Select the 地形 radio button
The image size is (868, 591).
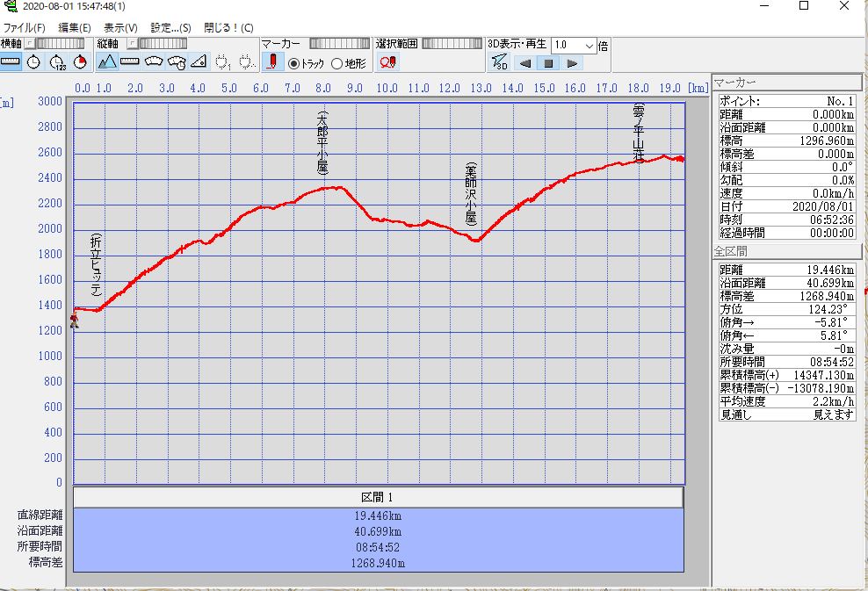click(336, 63)
